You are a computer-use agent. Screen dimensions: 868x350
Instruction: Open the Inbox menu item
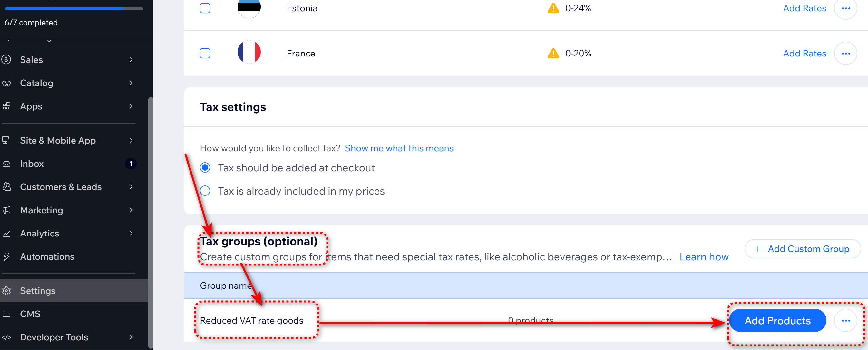32,164
